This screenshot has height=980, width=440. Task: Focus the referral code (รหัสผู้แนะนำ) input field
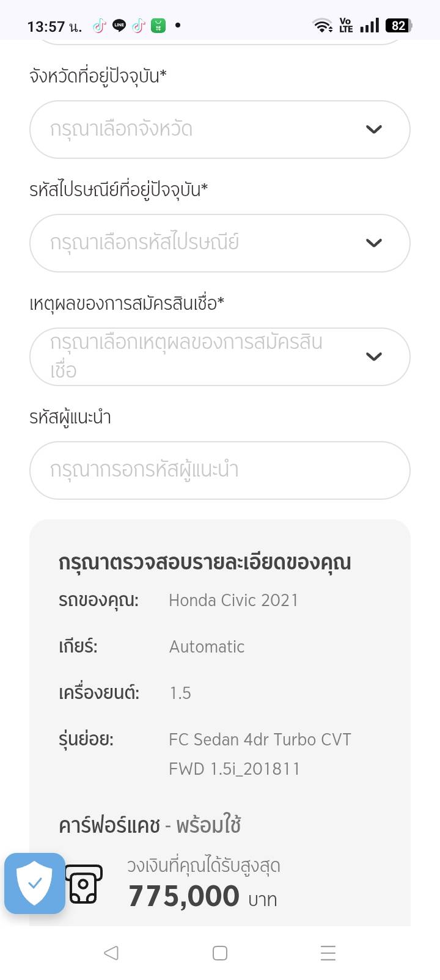(x=219, y=470)
